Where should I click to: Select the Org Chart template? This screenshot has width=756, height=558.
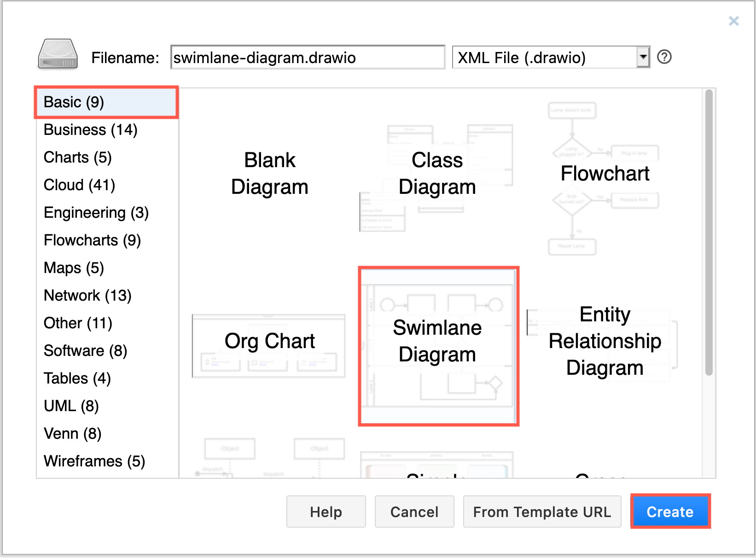269,341
